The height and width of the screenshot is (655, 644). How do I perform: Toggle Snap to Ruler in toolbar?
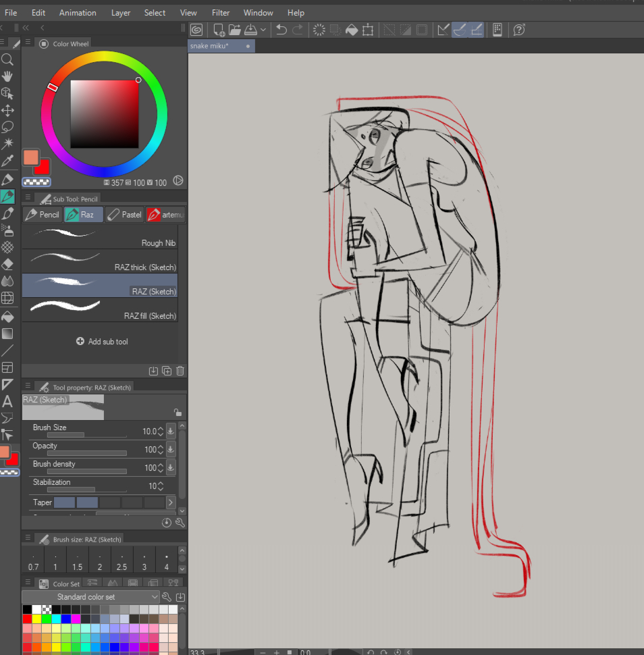pos(443,30)
